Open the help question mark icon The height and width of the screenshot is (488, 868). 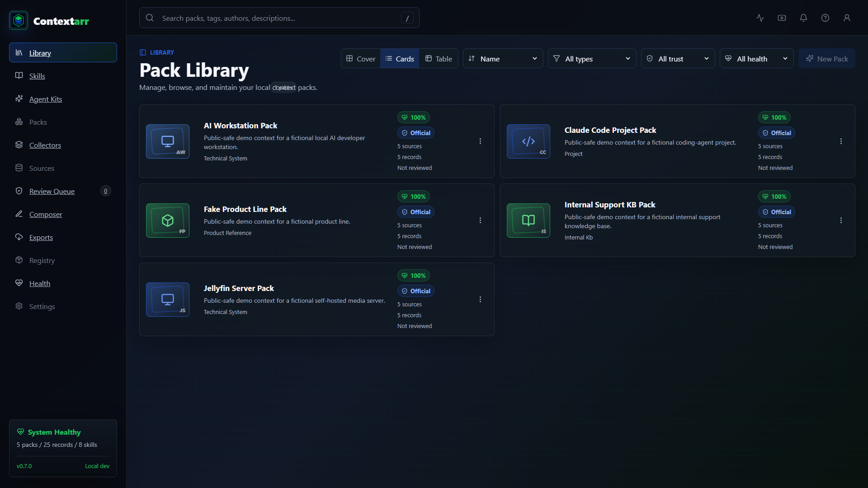tap(825, 18)
